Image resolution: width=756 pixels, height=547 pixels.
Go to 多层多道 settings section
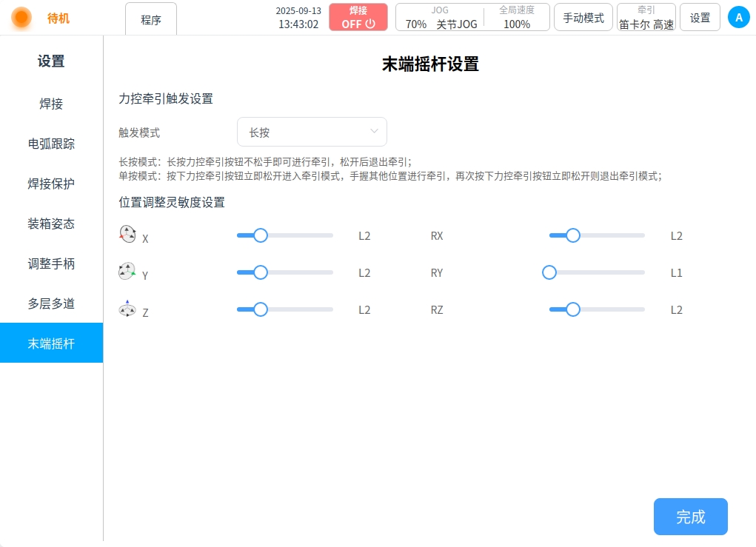click(51, 303)
